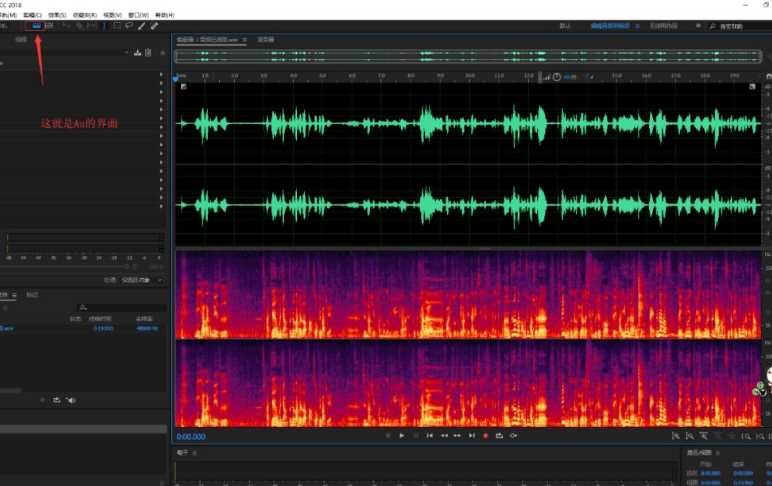Screen dimensions: 772x486
Task: Toggle auto-play speaker in files panel
Action: click(71, 400)
